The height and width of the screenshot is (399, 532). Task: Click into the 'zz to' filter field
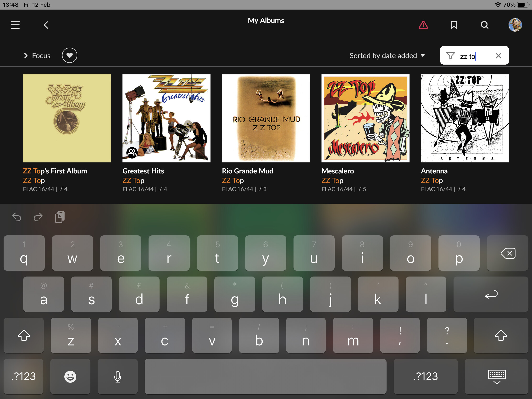click(x=474, y=55)
